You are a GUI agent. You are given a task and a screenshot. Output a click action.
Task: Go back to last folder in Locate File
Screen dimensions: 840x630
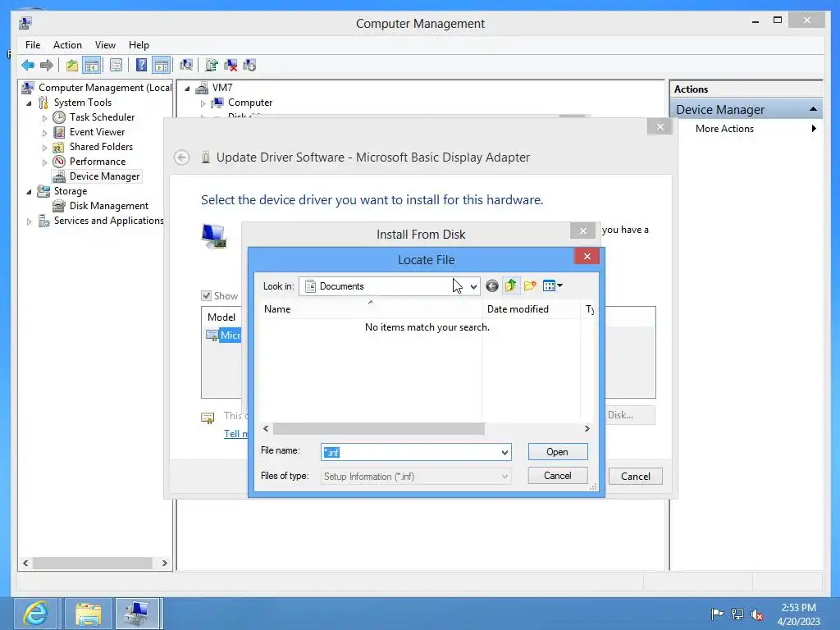click(x=492, y=286)
